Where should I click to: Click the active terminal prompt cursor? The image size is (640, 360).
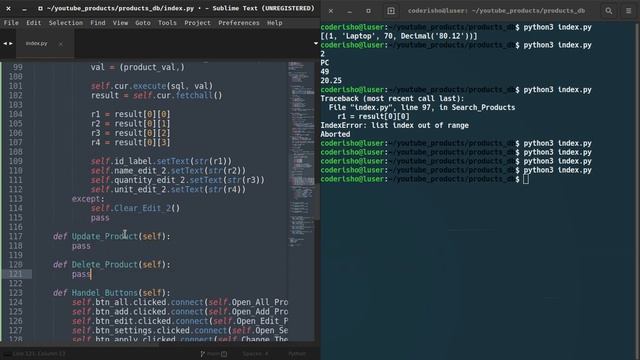526,179
